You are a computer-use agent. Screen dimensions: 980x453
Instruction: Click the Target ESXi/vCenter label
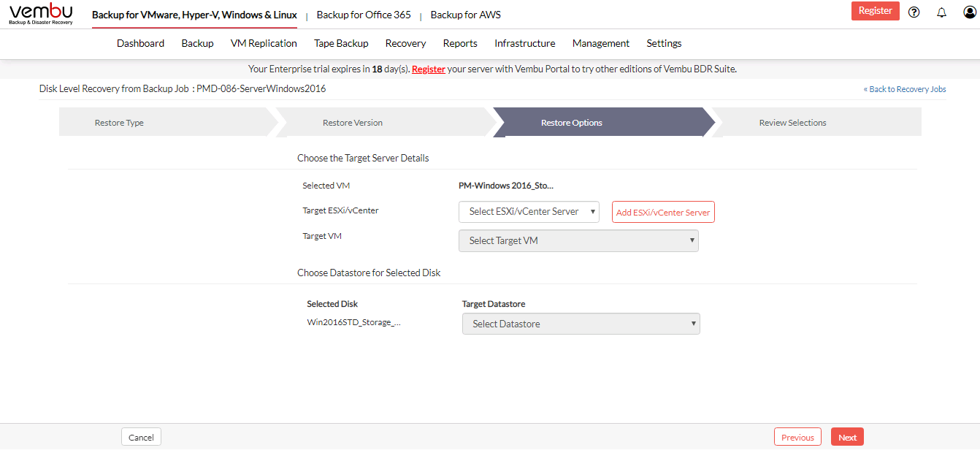(x=340, y=210)
